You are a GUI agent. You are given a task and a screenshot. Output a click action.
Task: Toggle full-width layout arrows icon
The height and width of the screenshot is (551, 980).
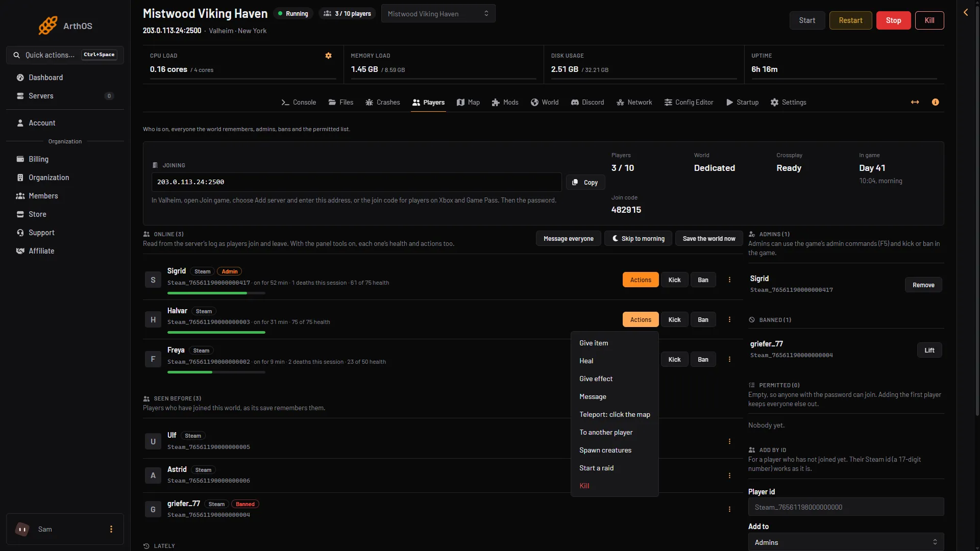915,102
